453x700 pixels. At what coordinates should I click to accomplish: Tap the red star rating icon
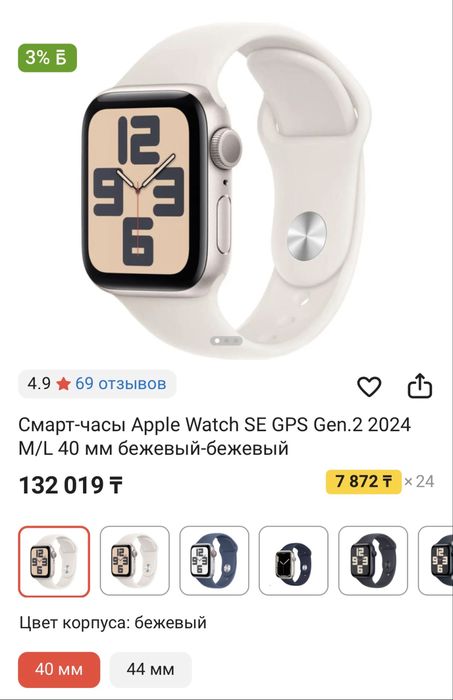pyautogui.click(x=63, y=384)
